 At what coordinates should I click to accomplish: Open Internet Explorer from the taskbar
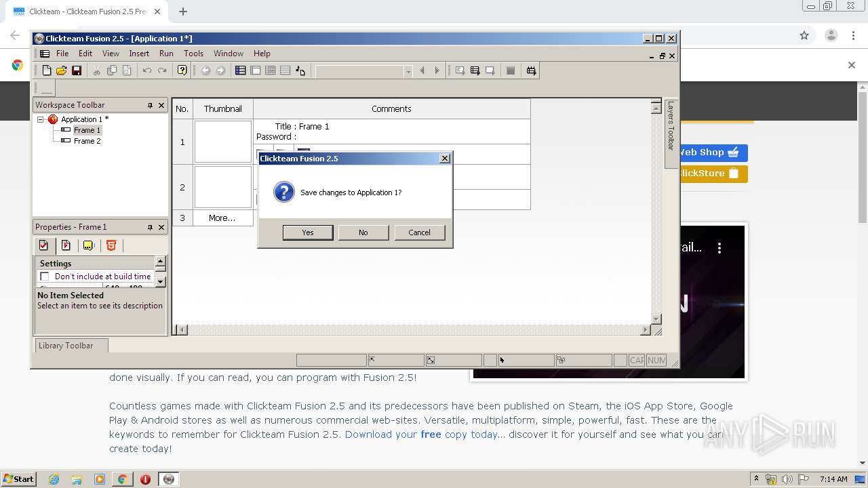(54, 479)
